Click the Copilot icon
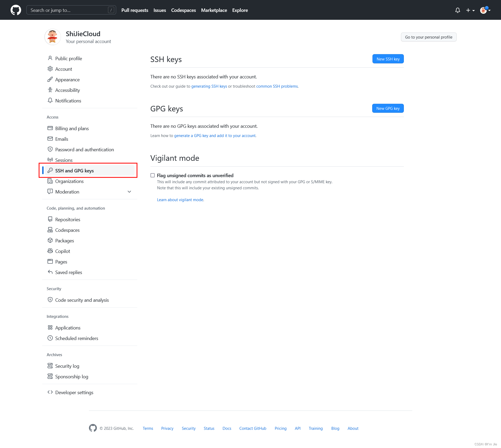This screenshot has height=448, width=501. point(50,251)
